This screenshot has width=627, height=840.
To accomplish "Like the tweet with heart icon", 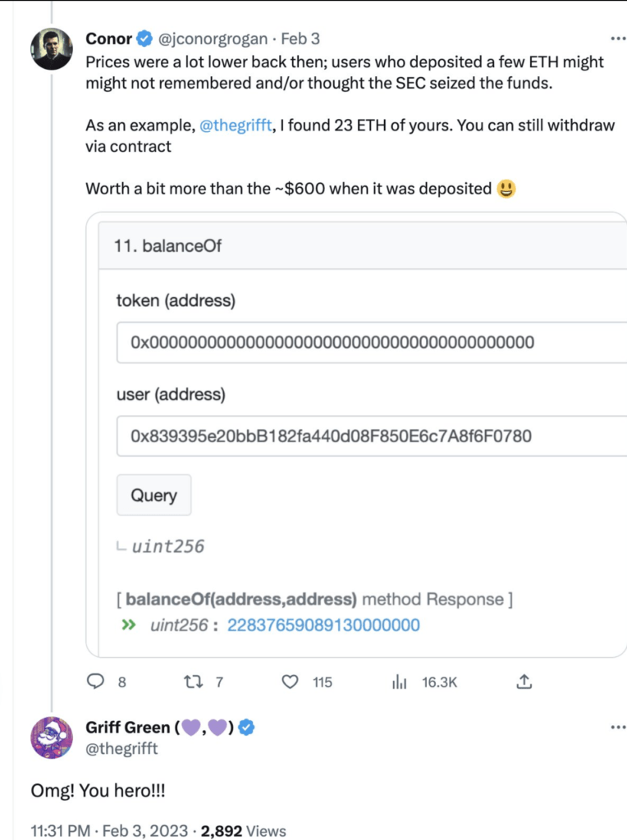I will click(290, 682).
